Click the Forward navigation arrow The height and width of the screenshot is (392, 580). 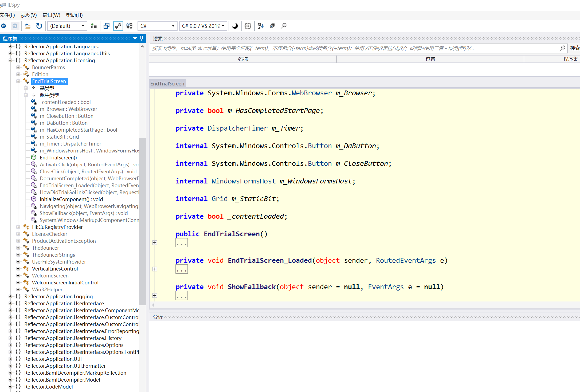tap(15, 26)
